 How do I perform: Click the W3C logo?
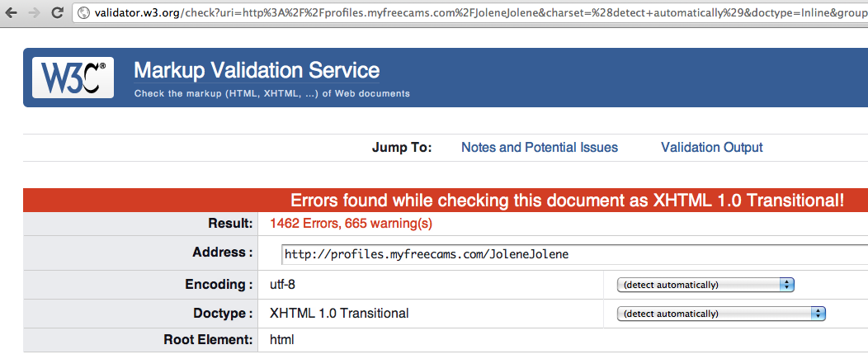(x=73, y=78)
